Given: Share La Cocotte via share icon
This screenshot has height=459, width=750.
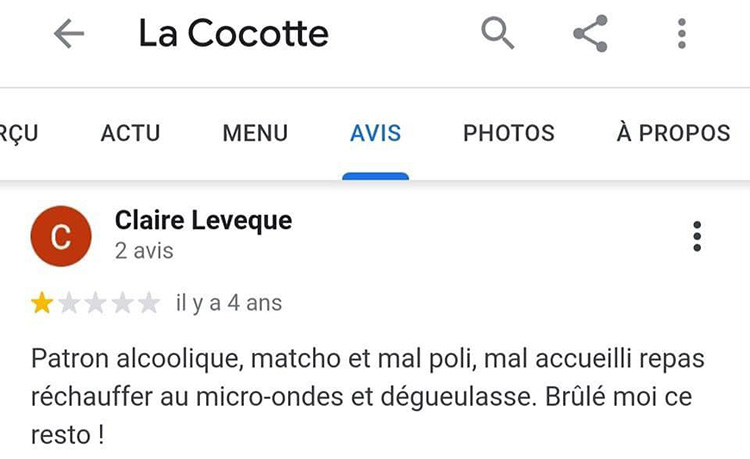Looking at the screenshot, I should coord(590,34).
